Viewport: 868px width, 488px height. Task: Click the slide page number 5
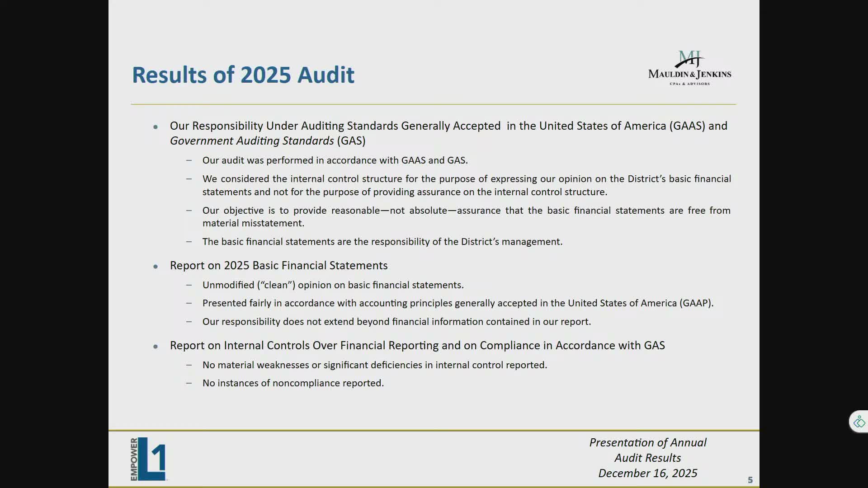750,480
